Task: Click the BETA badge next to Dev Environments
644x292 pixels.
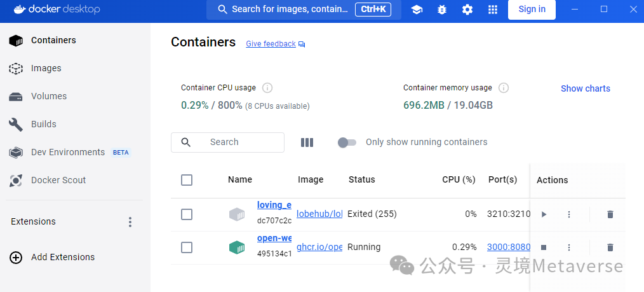Action: 121,153
